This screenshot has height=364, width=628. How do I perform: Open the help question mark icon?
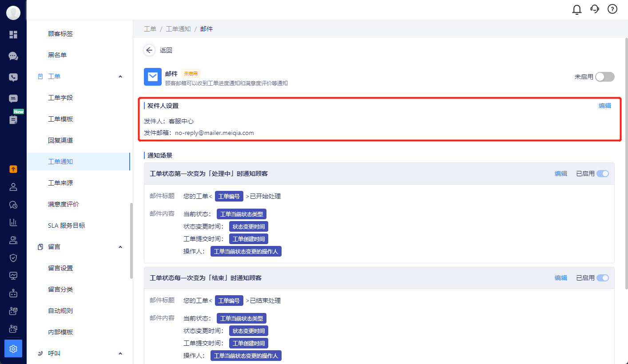(612, 9)
